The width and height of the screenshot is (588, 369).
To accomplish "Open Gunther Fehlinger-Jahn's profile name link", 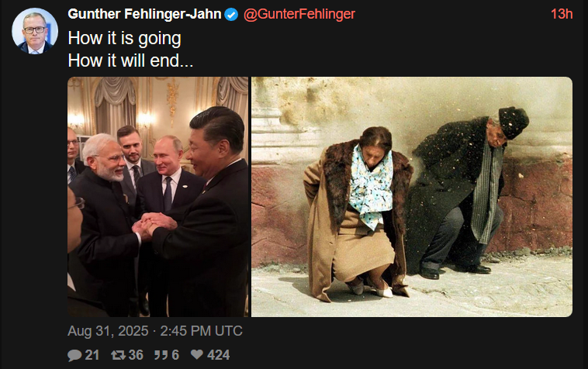I will 145,14.
